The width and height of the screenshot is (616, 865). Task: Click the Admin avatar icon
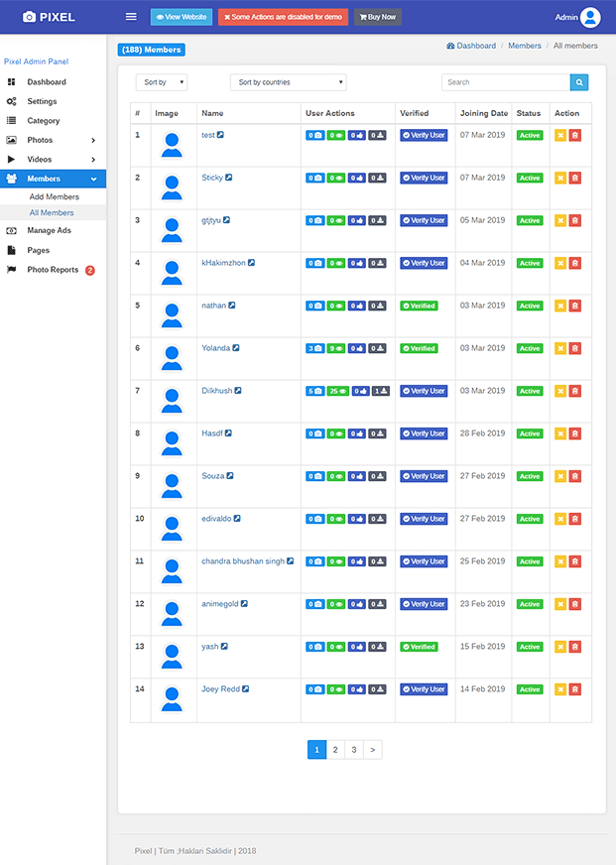tap(590, 17)
